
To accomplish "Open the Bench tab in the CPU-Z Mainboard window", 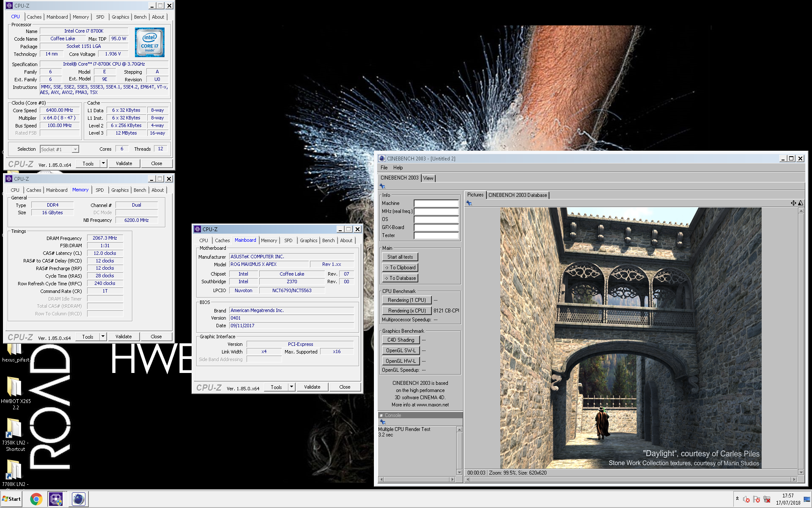I will point(328,240).
